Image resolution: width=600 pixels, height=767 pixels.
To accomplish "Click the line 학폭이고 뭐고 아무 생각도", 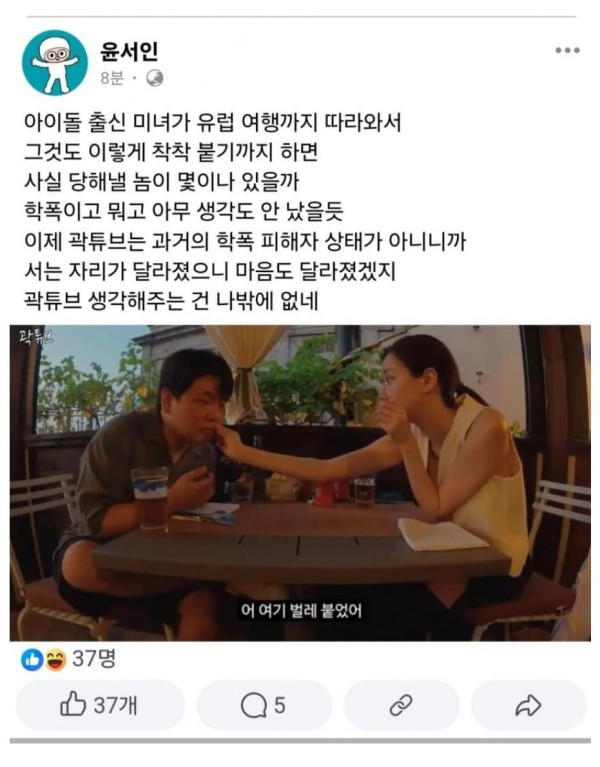I will click(x=183, y=211).
